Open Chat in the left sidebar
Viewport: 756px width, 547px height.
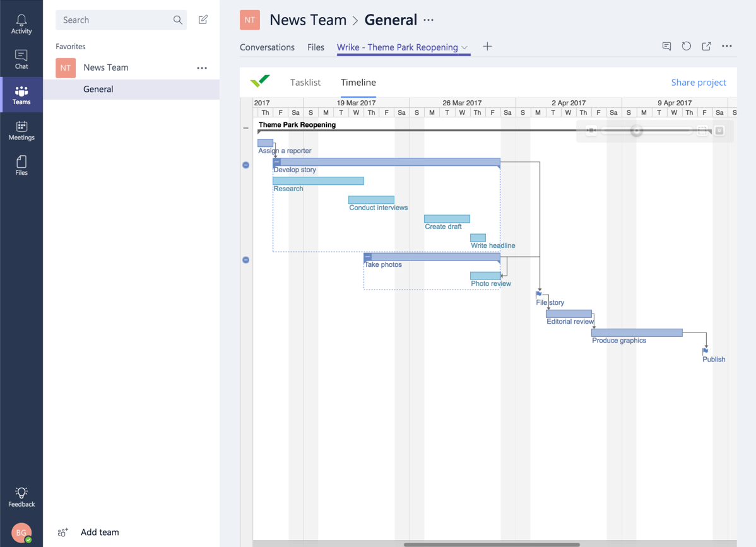[x=21, y=59]
